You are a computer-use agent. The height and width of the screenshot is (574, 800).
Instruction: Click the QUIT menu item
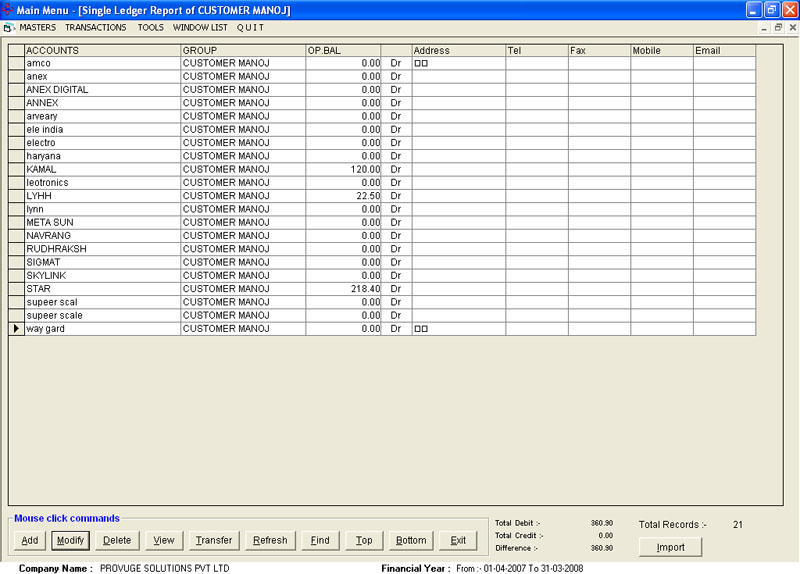[250, 28]
